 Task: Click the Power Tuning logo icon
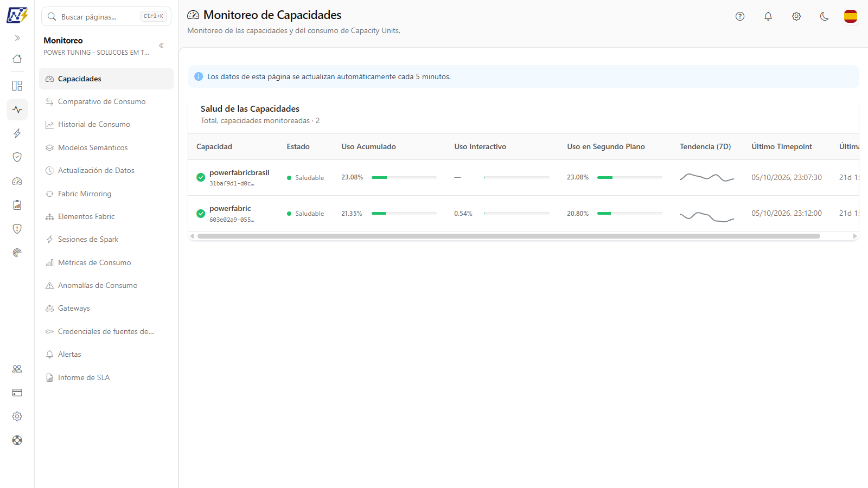click(x=17, y=15)
